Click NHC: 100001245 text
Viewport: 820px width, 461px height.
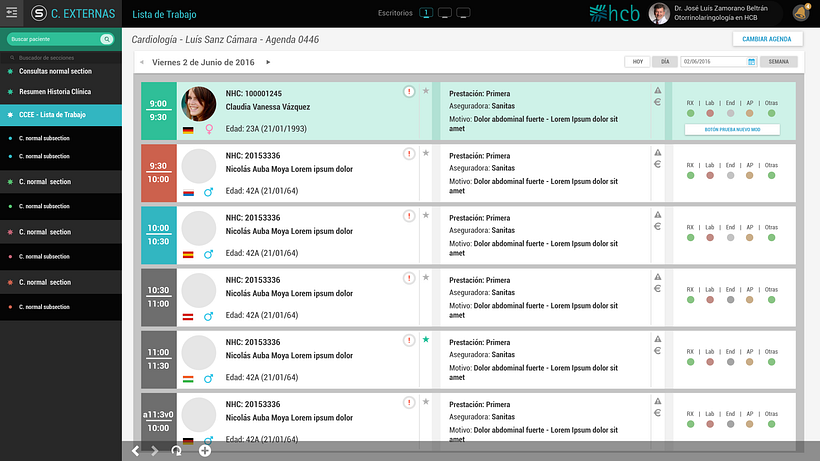click(x=254, y=94)
